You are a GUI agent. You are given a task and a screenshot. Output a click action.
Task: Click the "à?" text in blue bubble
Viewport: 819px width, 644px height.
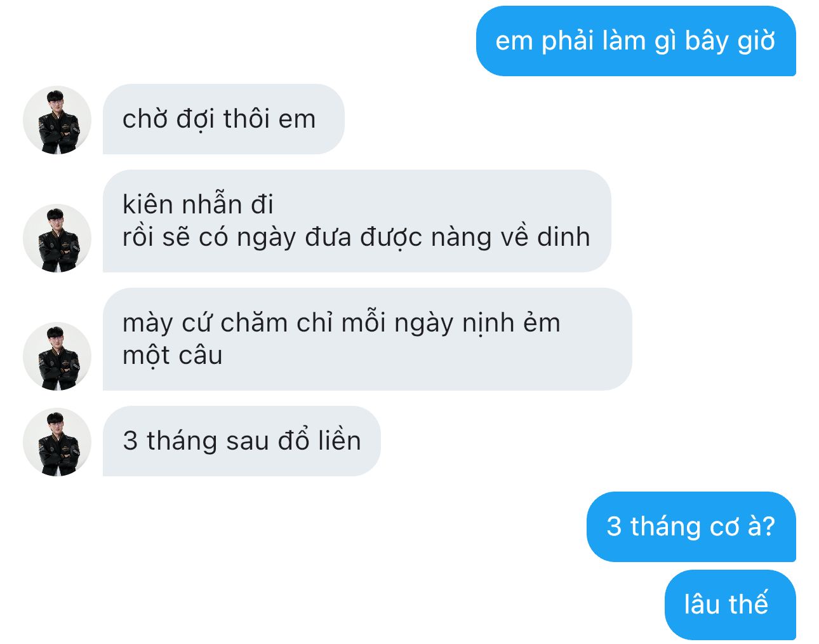(x=761, y=526)
